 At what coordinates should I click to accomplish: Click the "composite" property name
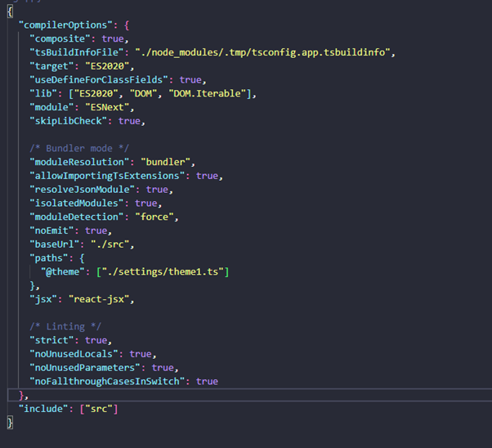(x=60, y=39)
